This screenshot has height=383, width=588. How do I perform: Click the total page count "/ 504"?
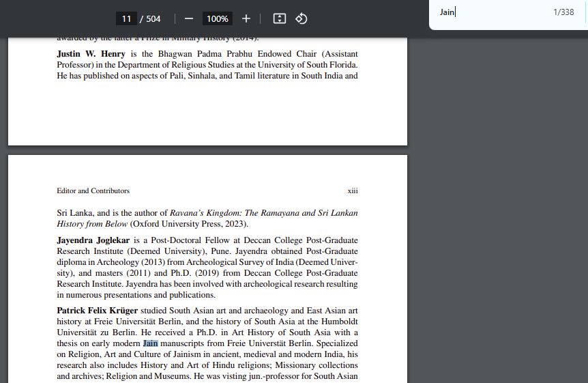click(151, 18)
